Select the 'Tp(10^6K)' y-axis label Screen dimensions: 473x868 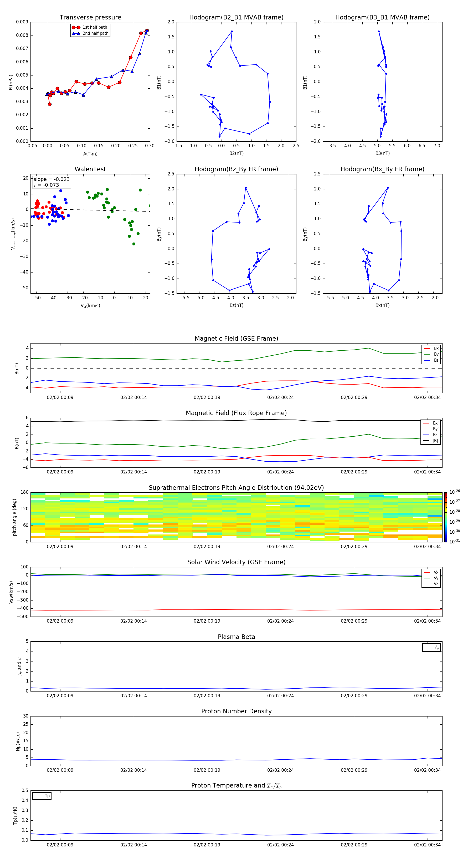coord(15,816)
